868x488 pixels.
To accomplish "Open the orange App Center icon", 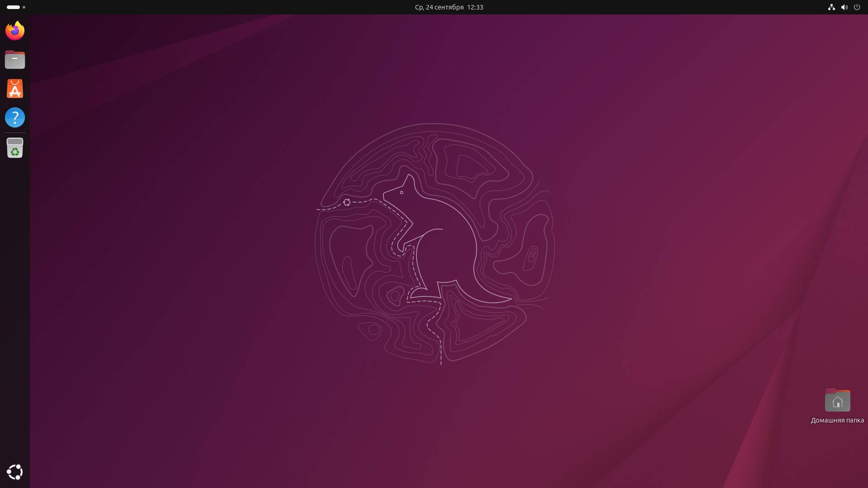I will [15, 89].
